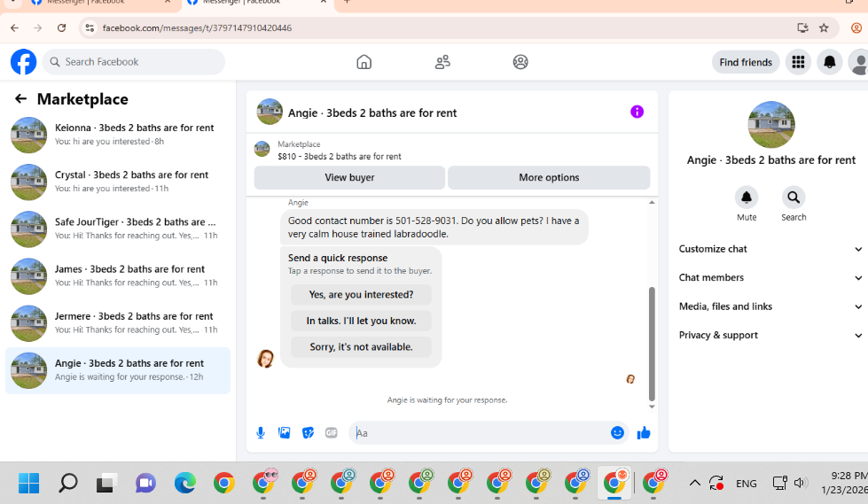This screenshot has width=868, height=504.
Task: Open Microsoft Edge from taskbar
Action: (x=185, y=483)
